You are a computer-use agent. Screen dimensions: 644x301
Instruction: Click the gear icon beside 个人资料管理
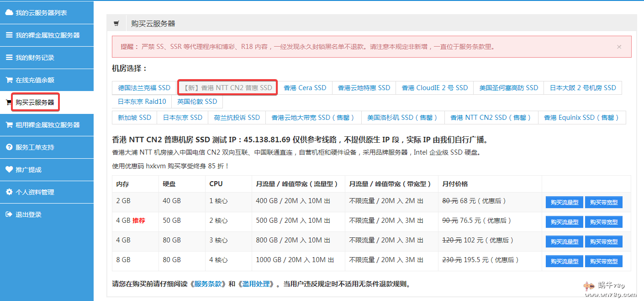click(x=9, y=192)
